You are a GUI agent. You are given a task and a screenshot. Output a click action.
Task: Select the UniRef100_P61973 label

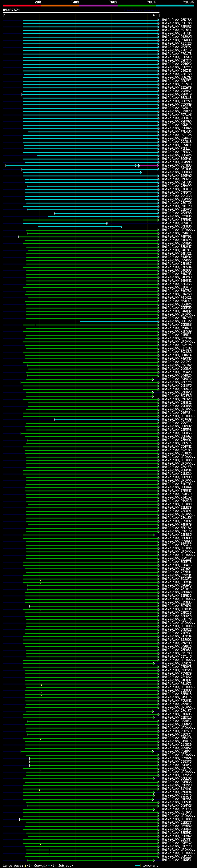[177, 684]
